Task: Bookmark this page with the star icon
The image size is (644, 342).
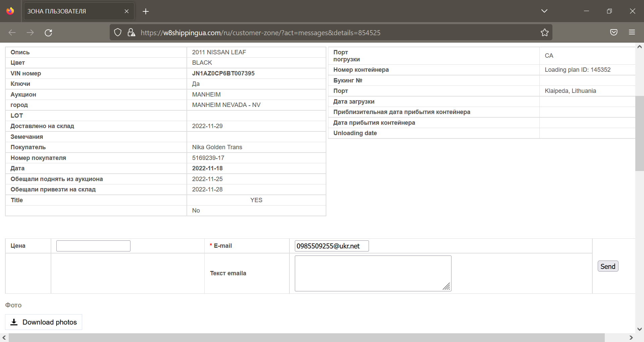Action: click(x=544, y=33)
